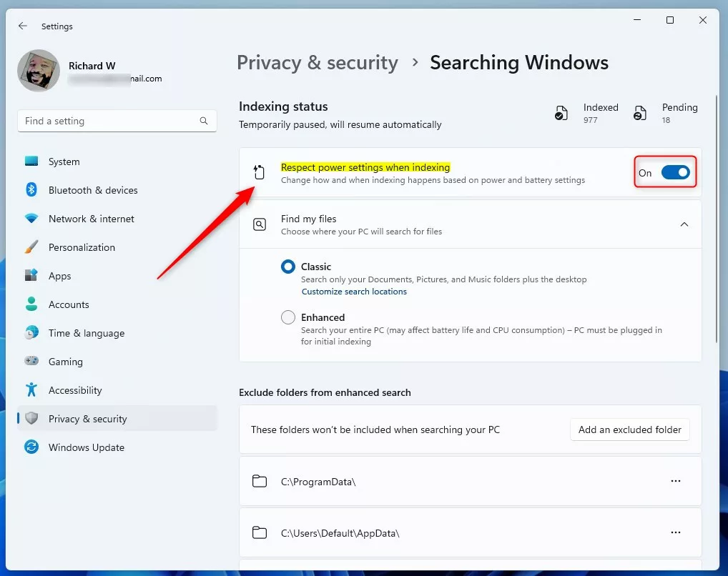Viewport: 728px width, 576px height.
Task: Open Accessibility settings
Action: pos(117,390)
